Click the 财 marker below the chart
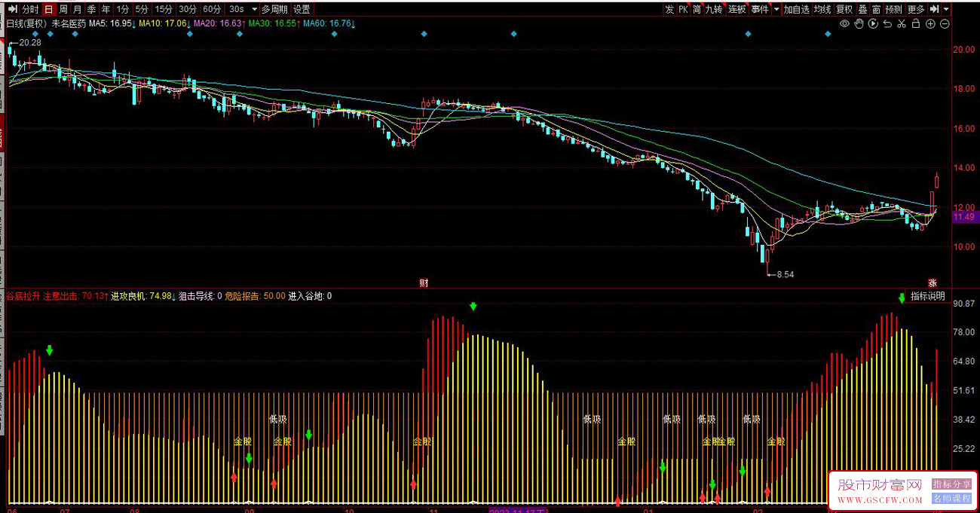The width and height of the screenshot is (980, 513). [x=424, y=282]
